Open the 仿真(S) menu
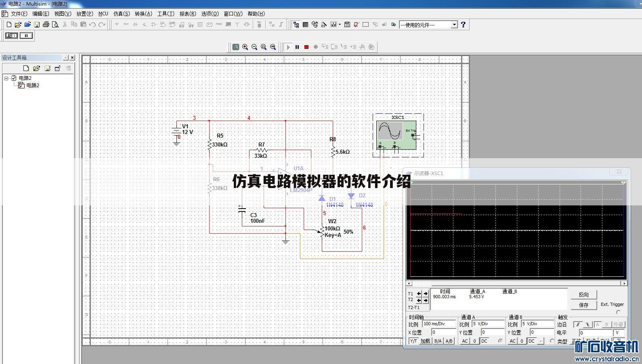Viewport: 642px width, 364px height. click(122, 14)
